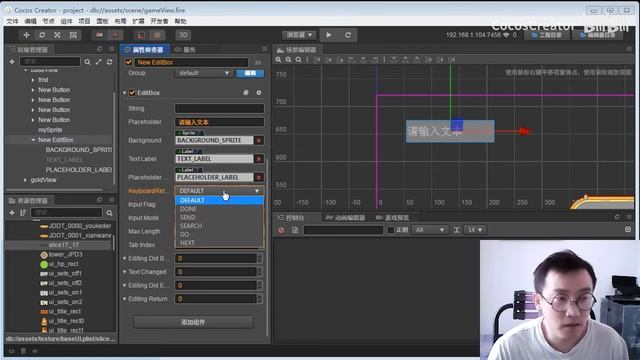Viewport: 640px width, 360px height.
Task: Expand the Text Changed events section
Action: pos(124,272)
